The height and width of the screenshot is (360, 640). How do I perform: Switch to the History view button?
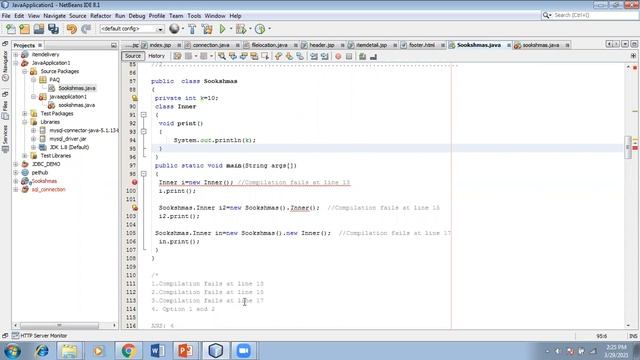(x=156, y=56)
